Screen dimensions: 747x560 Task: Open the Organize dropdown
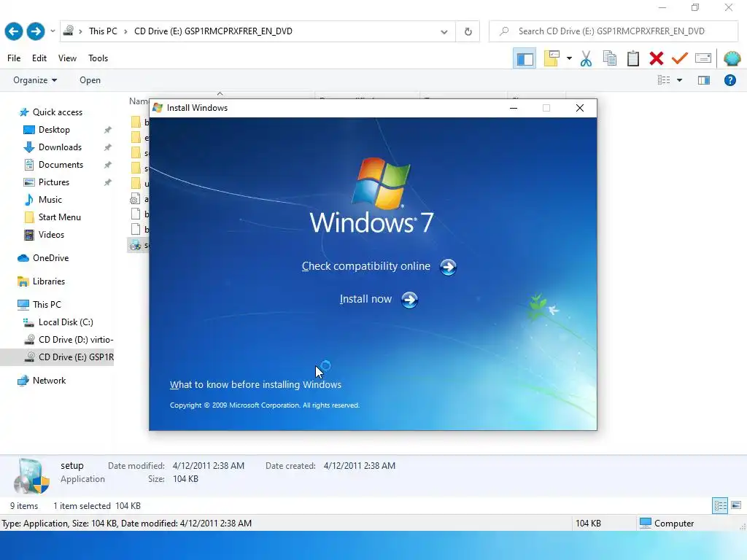[x=35, y=80]
